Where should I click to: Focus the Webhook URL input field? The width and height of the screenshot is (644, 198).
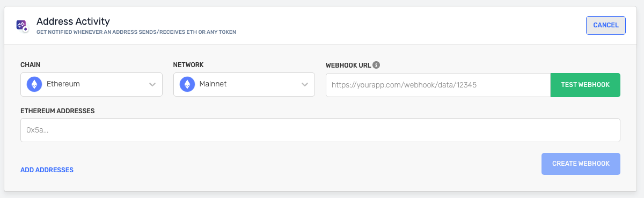(438, 85)
